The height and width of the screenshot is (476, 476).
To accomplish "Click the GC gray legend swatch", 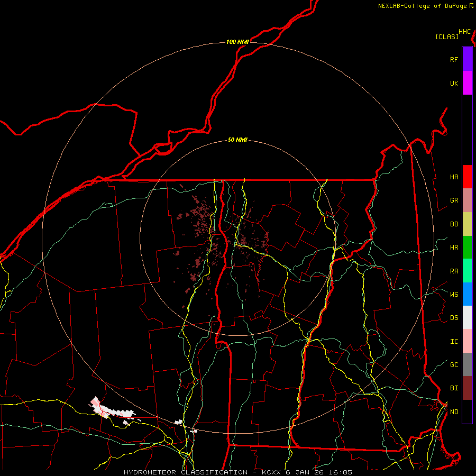I will pos(467,364).
